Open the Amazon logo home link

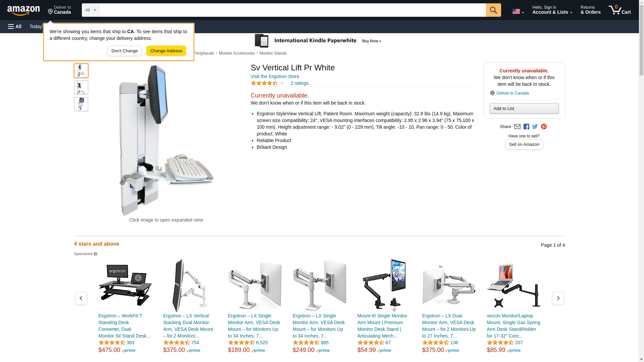click(23, 10)
